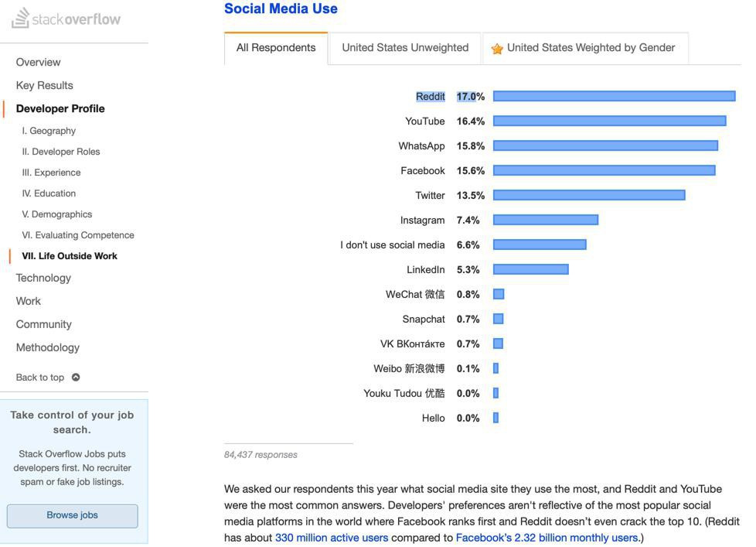Follow Facebook's 2.32 billion monthly users link
756x547 pixels.
(547, 538)
